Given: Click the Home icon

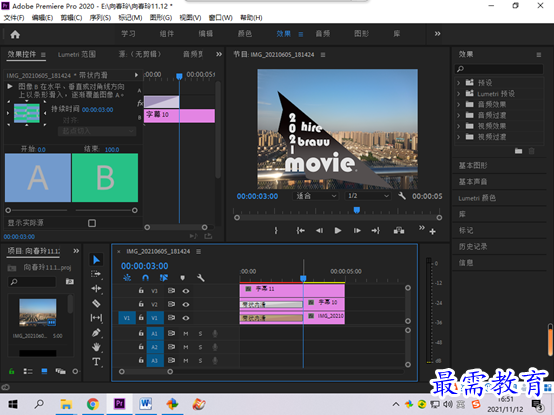Looking at the screenshot, I should click(15, 34).
